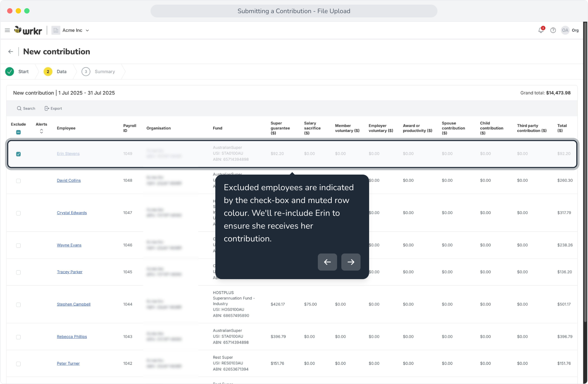Viewport: 588px width, 384px height.
Task: Sort by the Alerts column arrows
Action: click(x=42, y=131)
